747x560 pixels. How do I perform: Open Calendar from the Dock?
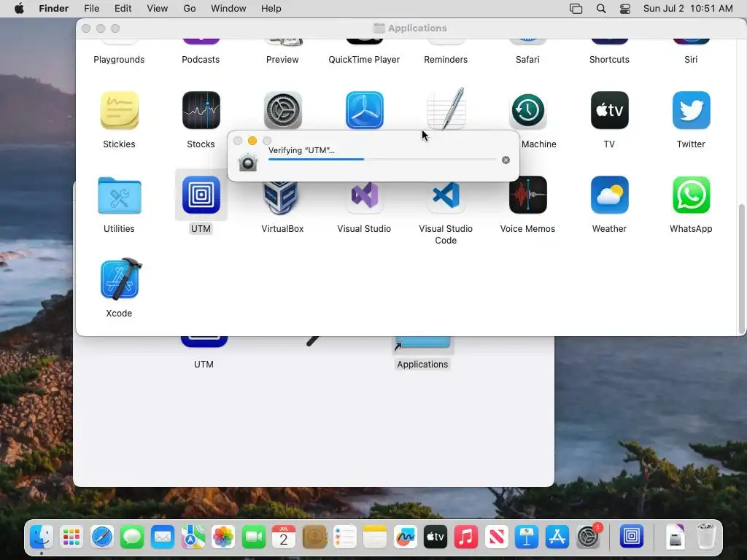284,537
